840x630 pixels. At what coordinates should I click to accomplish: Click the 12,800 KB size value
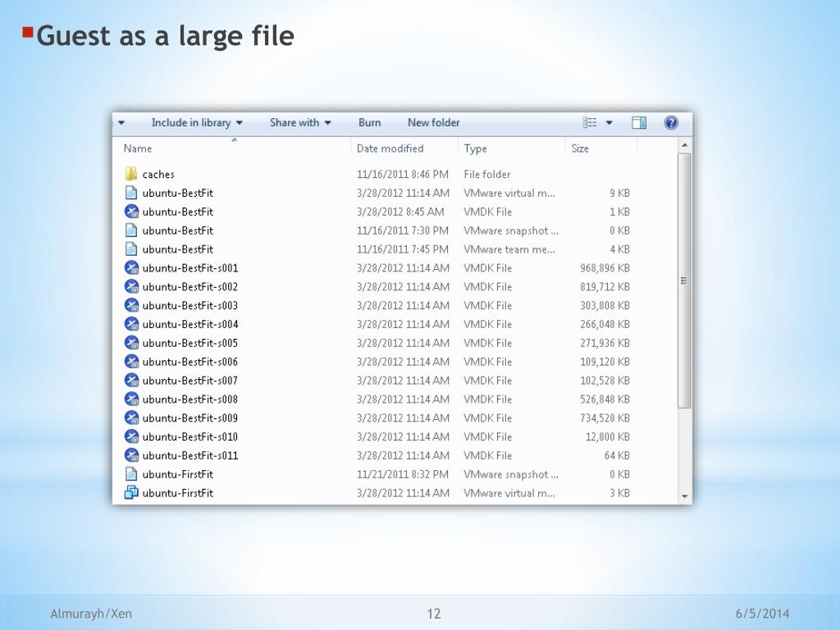coord(608,436)
